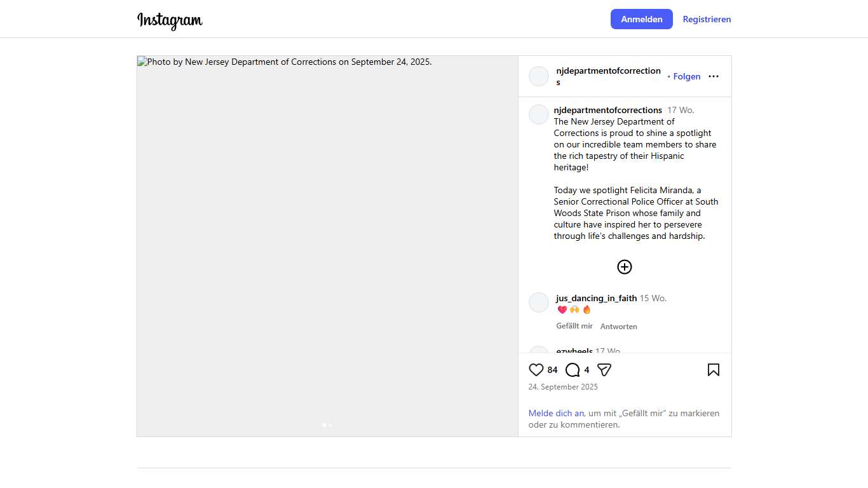Open jus_dancing_in_faith username link
This screenshot has width=868, height=488.
pos(596,298)
